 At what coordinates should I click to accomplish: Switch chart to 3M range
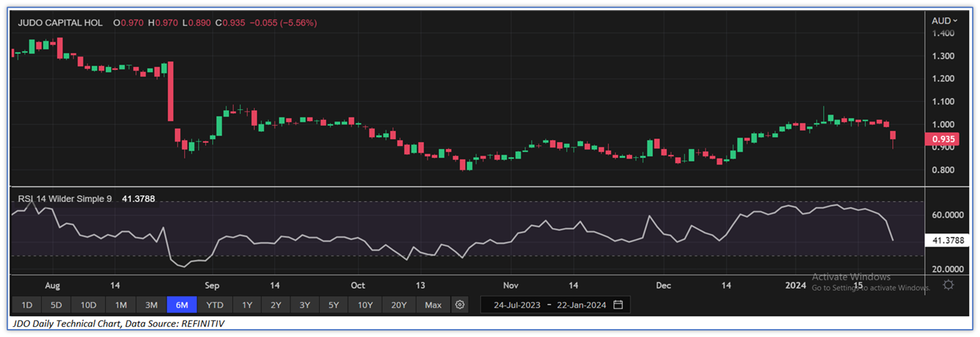click(151, 305)
